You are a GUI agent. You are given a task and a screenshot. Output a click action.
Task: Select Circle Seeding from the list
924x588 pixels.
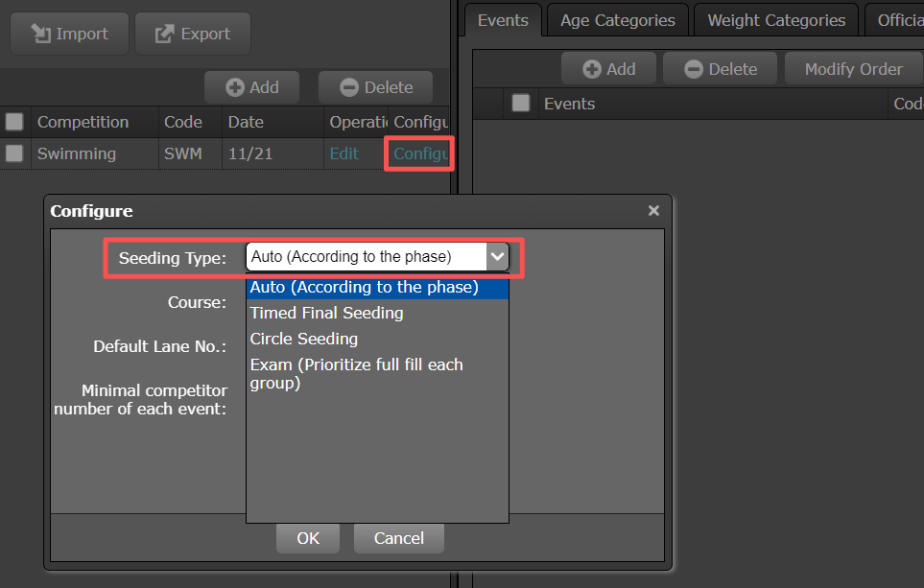(303, 339)
